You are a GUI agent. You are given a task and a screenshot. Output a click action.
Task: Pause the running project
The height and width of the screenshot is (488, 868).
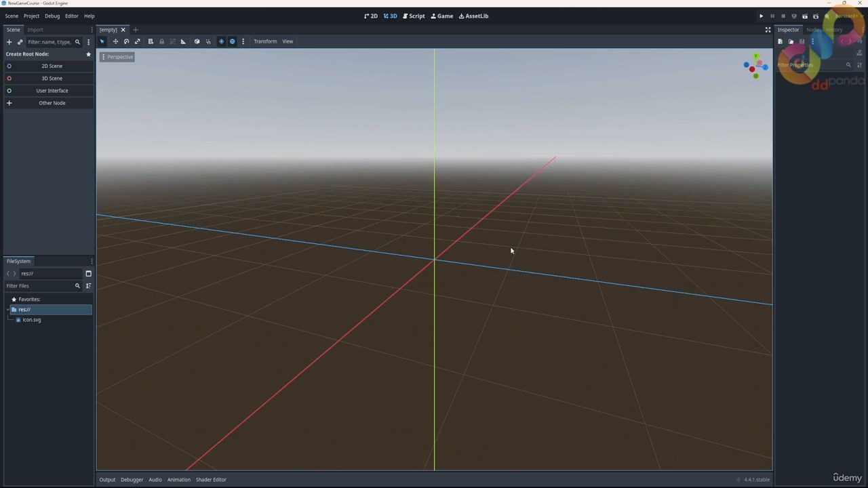coord(772,16)
